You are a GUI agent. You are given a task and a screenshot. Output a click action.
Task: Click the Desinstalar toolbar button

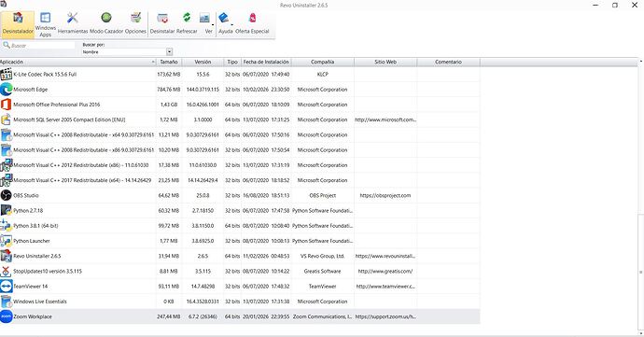click(162, 24)
